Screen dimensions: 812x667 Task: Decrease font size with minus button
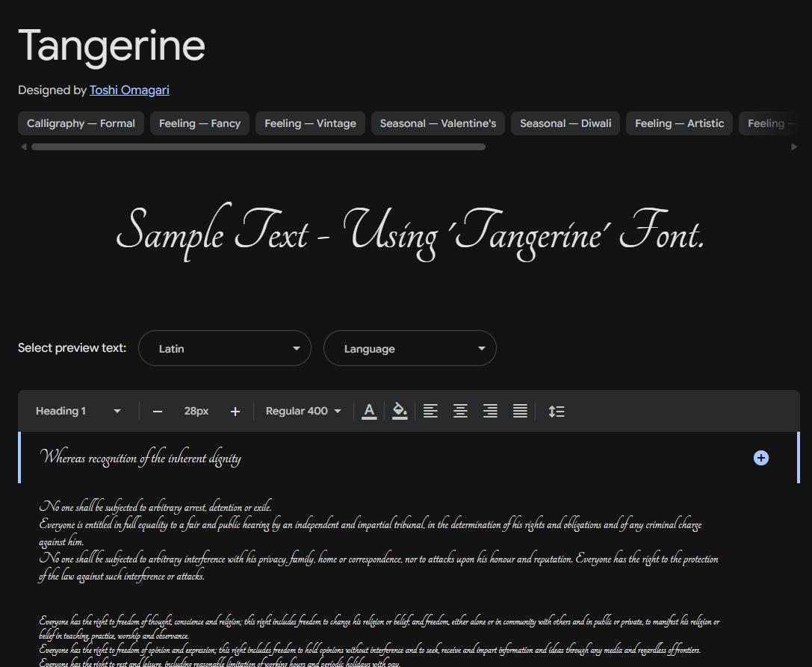(158, 412)
